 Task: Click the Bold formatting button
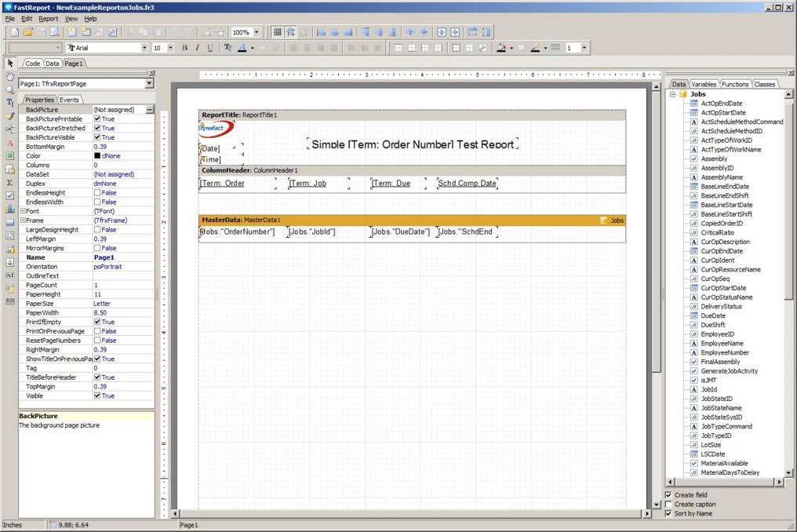pos(185,48)
